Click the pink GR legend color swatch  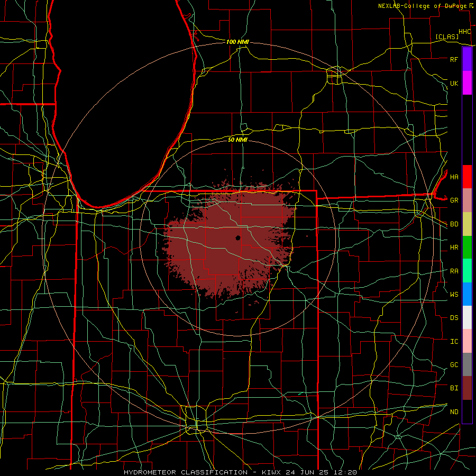coord(467,200)
